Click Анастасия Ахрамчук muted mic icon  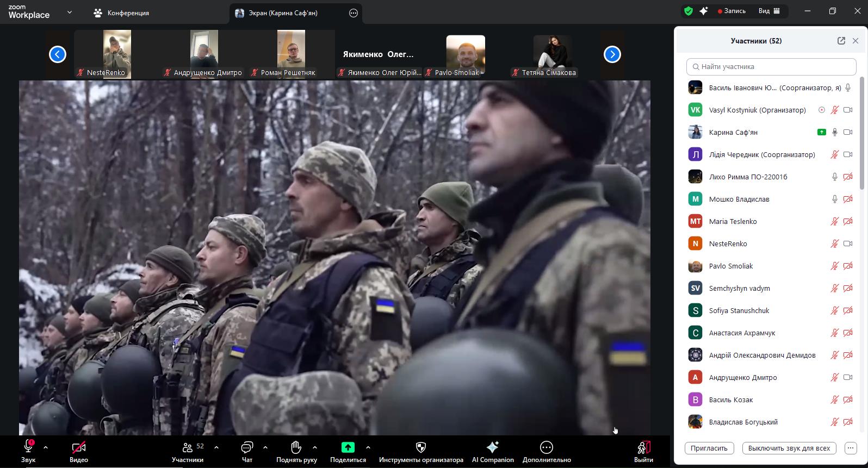[835, 333]
